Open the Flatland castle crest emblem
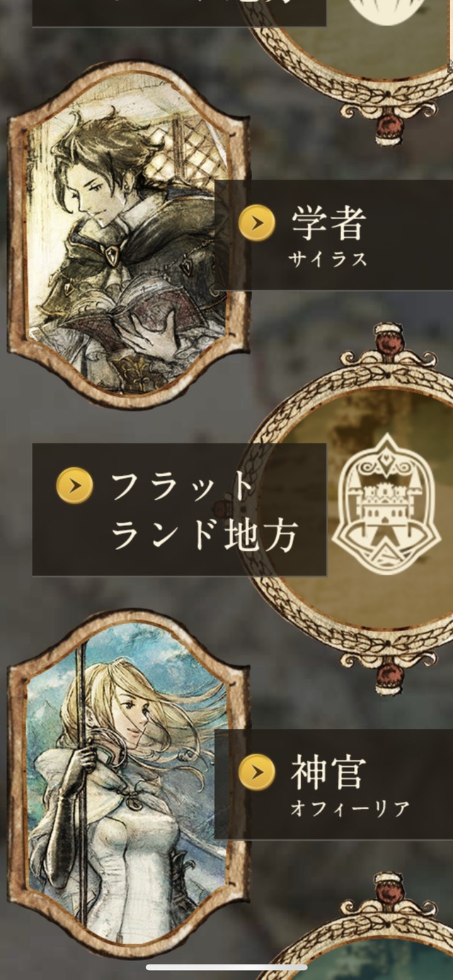Screen dimensions: 453x980 click(x=386, y=504)
